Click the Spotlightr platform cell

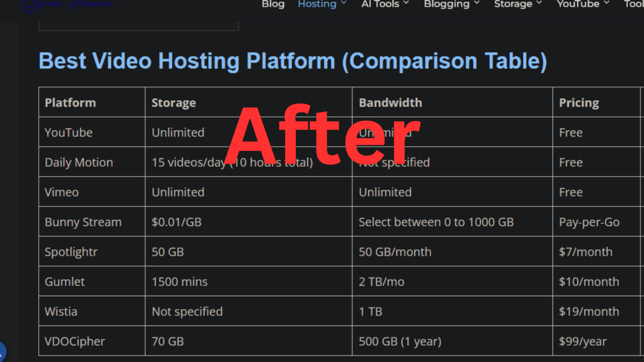click(92, 251)
